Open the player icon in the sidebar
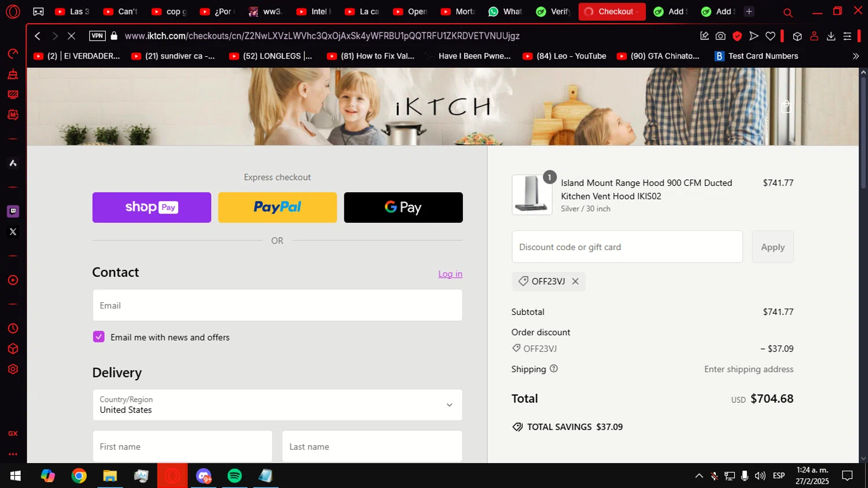Viewport: 868px width, 488px height. click(13, 280)
